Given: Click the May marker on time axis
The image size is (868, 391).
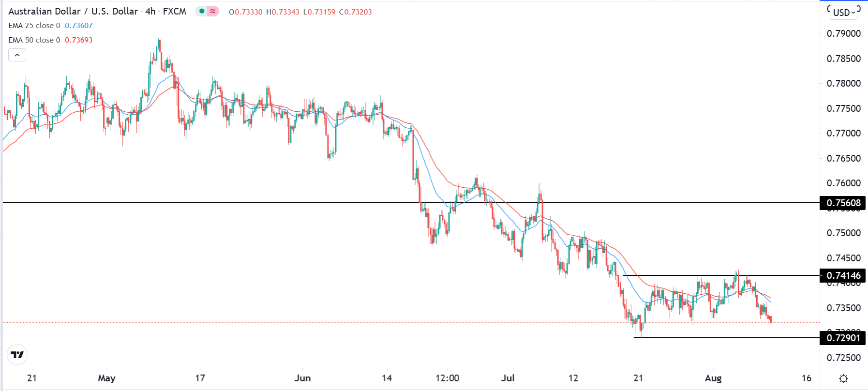Looking at the screenshot, I should 106,378.
